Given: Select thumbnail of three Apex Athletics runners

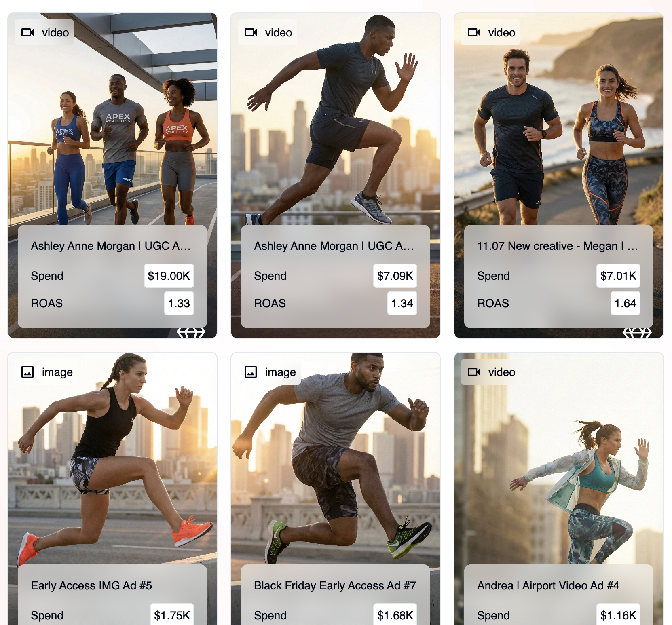Looking at the screenshot, I should [x=112, y=119].
